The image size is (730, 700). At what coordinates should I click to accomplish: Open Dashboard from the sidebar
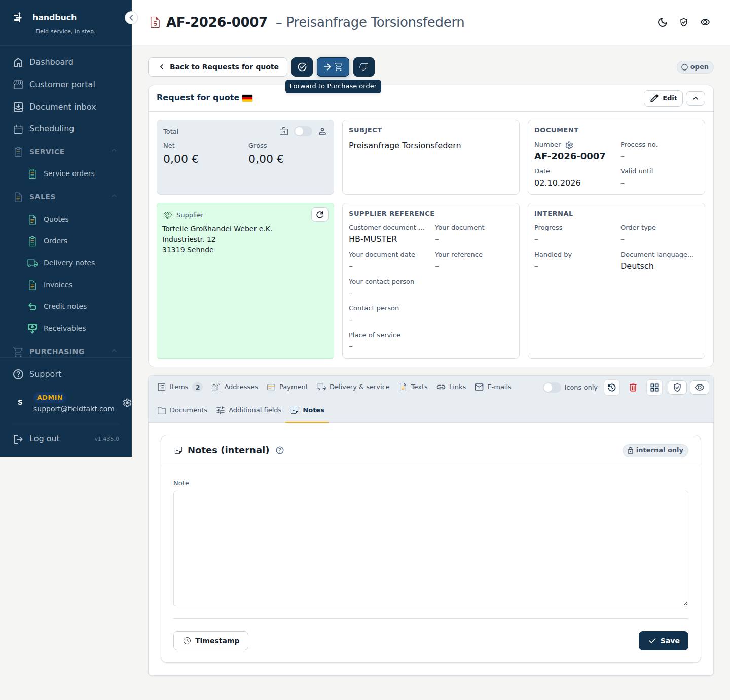[x=66, y=62]
